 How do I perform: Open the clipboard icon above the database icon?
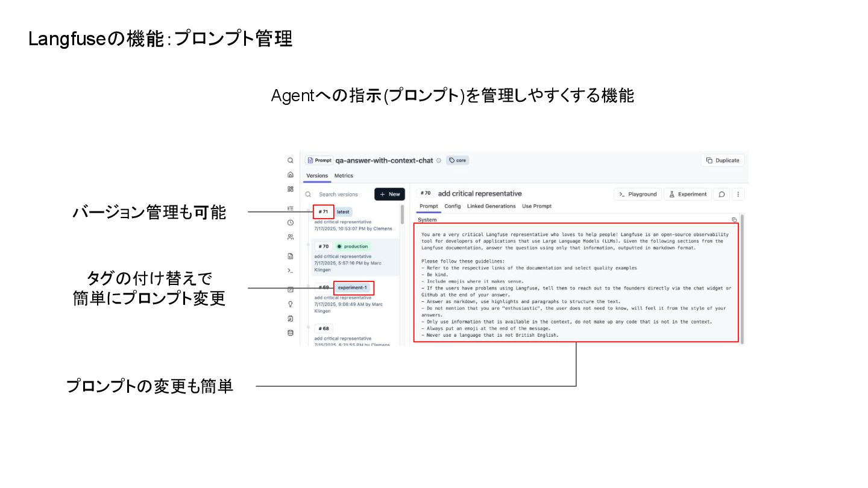(x=291, y=318)
